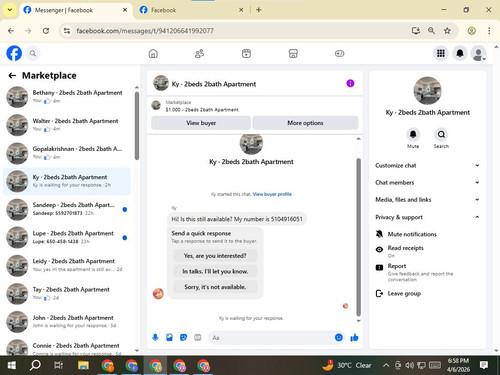
Task: Open Lupe conversation in list
Action: [x=67, y=237]
